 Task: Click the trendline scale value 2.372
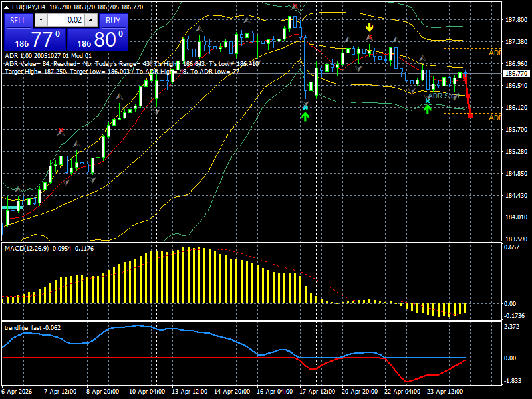click(x=511, y=327)
